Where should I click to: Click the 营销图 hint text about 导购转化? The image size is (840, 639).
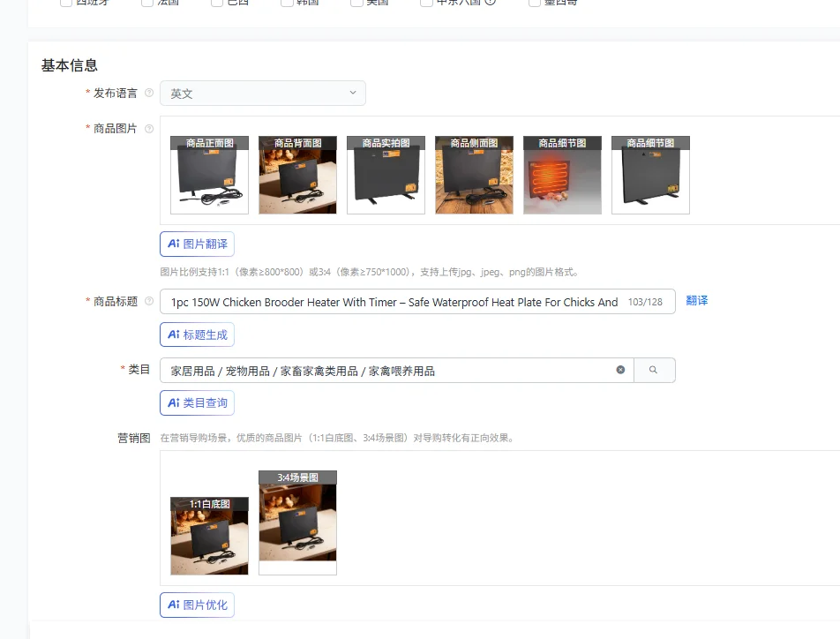[337, 438]
